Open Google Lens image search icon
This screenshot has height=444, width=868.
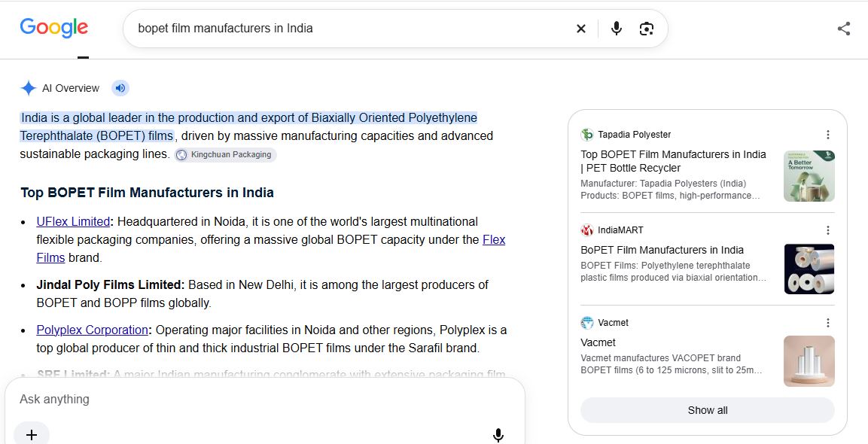pos(646,29)
